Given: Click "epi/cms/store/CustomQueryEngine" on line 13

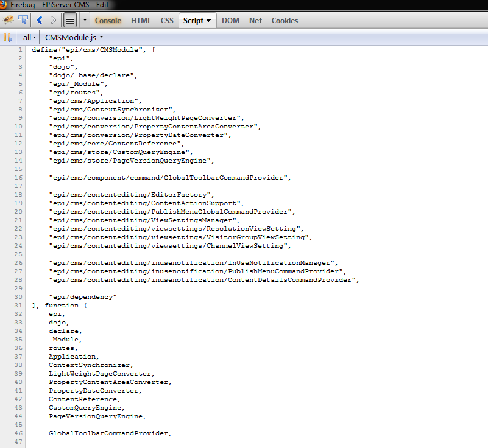Looking at the screenshot, I should click(121, 152).
